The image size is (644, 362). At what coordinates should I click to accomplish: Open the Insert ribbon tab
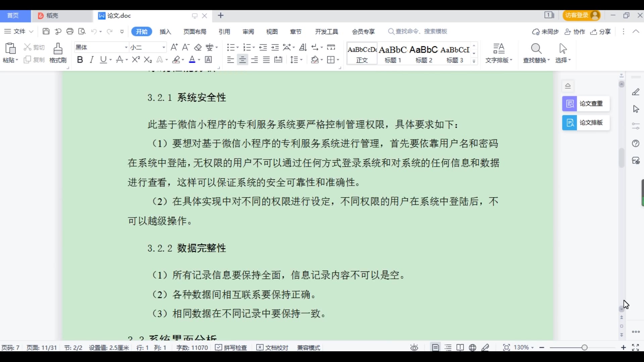pyautogui.click(x=165, y=32)
